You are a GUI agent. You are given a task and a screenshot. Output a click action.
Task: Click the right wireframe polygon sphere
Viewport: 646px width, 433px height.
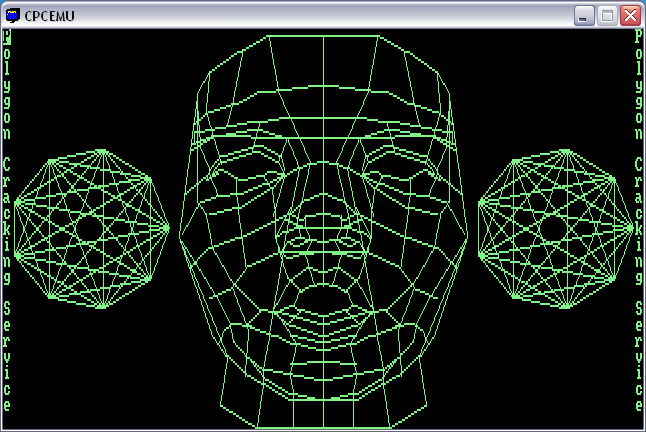click(555, 229)
